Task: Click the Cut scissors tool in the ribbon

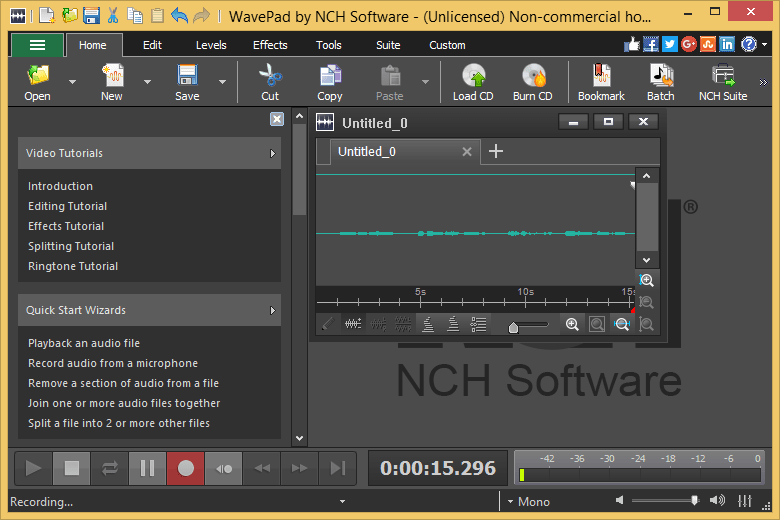Action: click(x=270, y=82)
